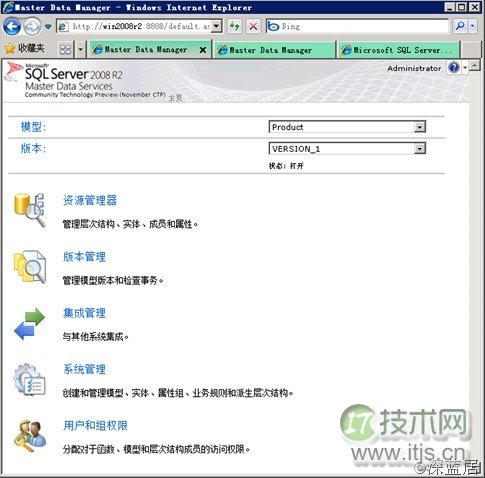Open the Product model dropdown
485x478 pixels.
click(x=347, y=127)
